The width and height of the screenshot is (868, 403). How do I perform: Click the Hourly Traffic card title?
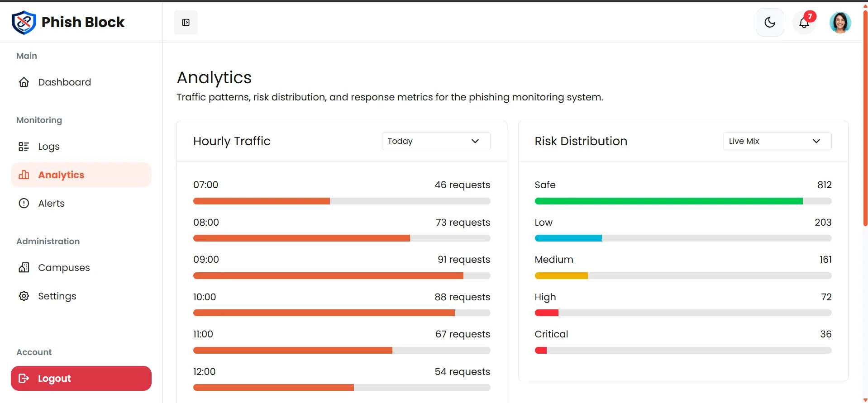pos(232,141)
